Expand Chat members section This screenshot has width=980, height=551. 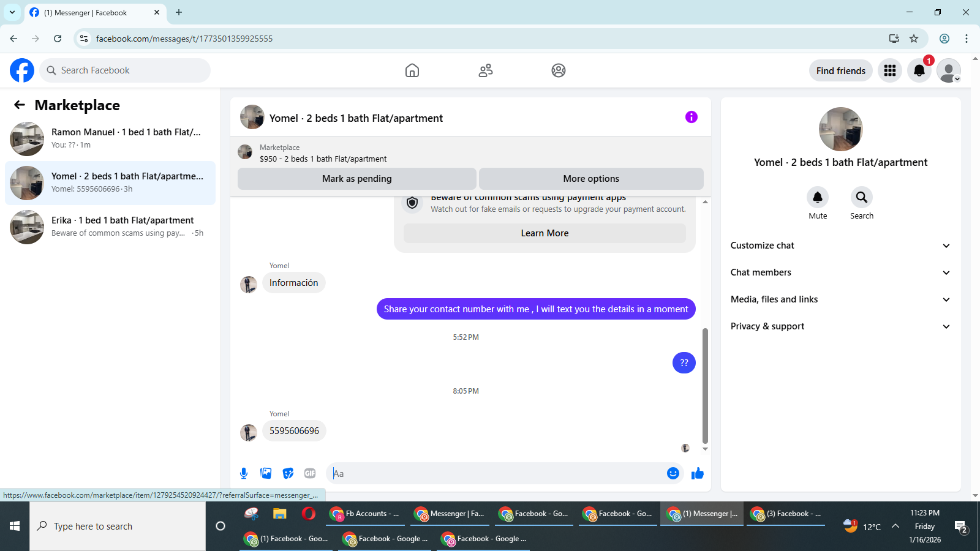(840, 272)
